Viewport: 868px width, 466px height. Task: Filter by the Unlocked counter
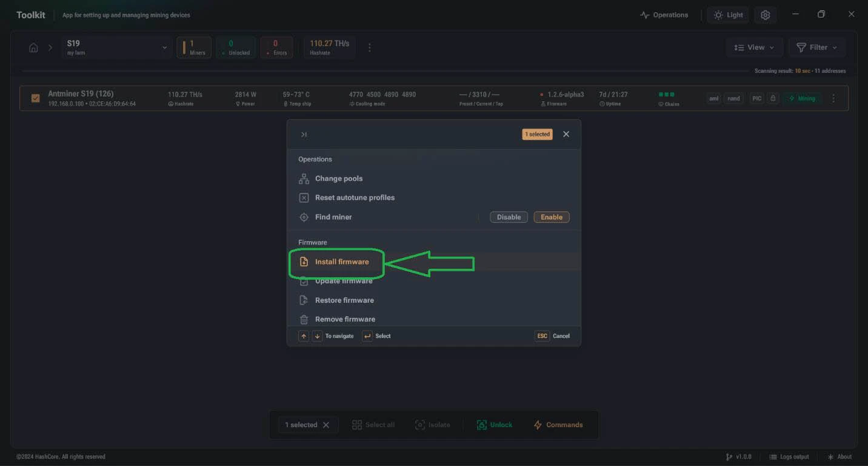point(235,47)
